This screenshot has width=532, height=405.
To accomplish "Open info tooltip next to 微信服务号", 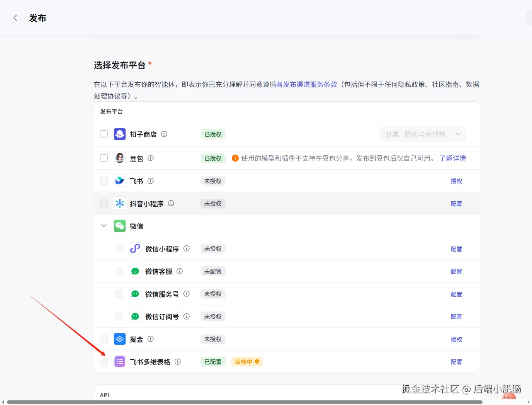I will point(187,294).
